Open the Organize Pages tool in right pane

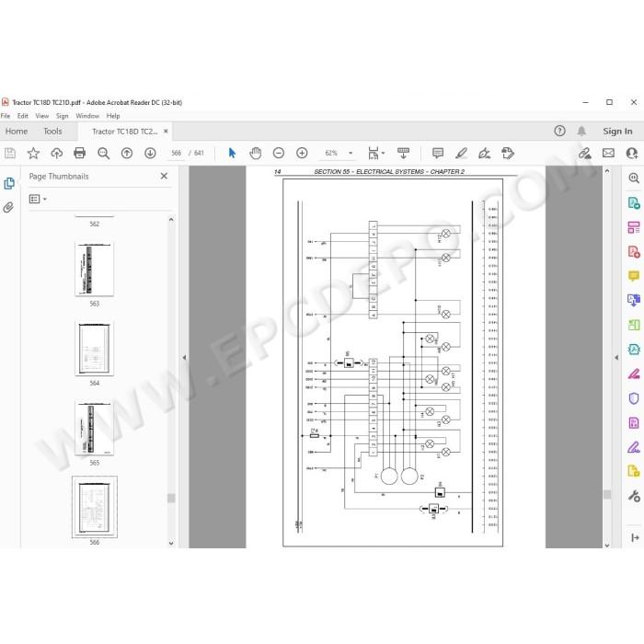pyautogui.click(x=634, y=227)
